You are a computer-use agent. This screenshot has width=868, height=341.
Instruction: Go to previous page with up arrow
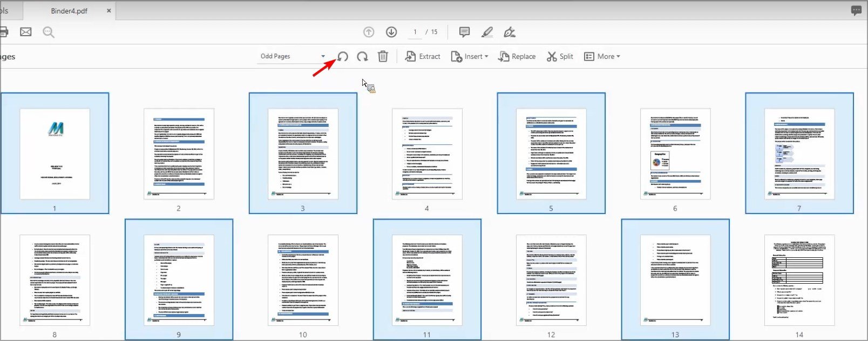(x=369, y=32)
